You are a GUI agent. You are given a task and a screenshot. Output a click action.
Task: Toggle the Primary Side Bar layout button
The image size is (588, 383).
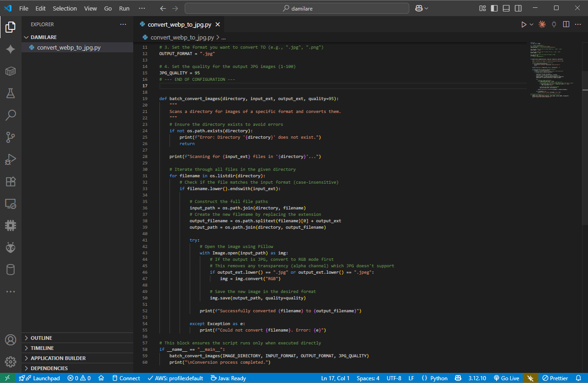pyautogui.click(x=494, y=8)
